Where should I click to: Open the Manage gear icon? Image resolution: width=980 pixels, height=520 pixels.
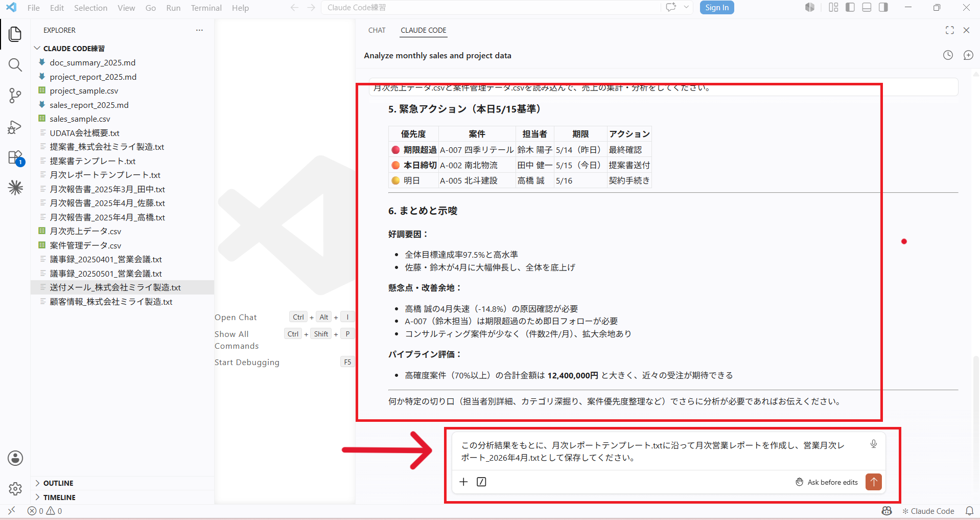pyautogui.click(x=15, y=489)
